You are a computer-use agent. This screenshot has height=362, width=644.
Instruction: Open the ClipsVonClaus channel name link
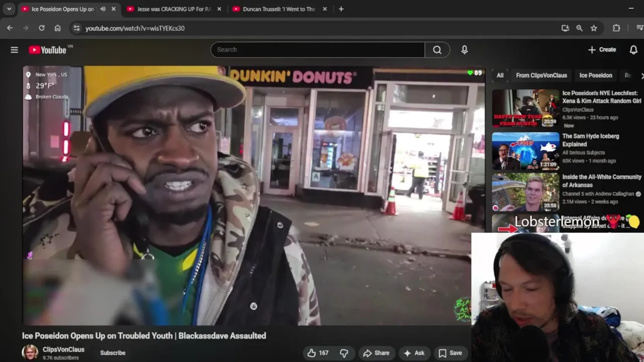click(x=63, y=349)
